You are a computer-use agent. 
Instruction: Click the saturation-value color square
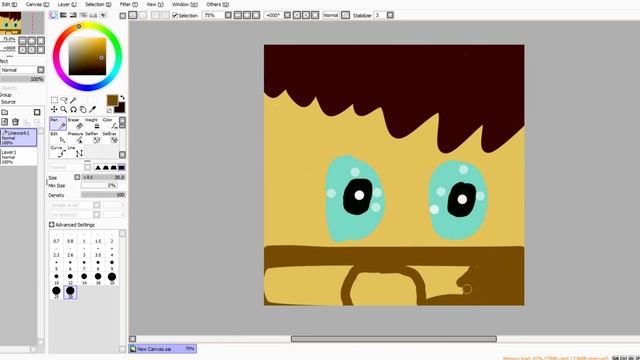click(x=87, y=56)
